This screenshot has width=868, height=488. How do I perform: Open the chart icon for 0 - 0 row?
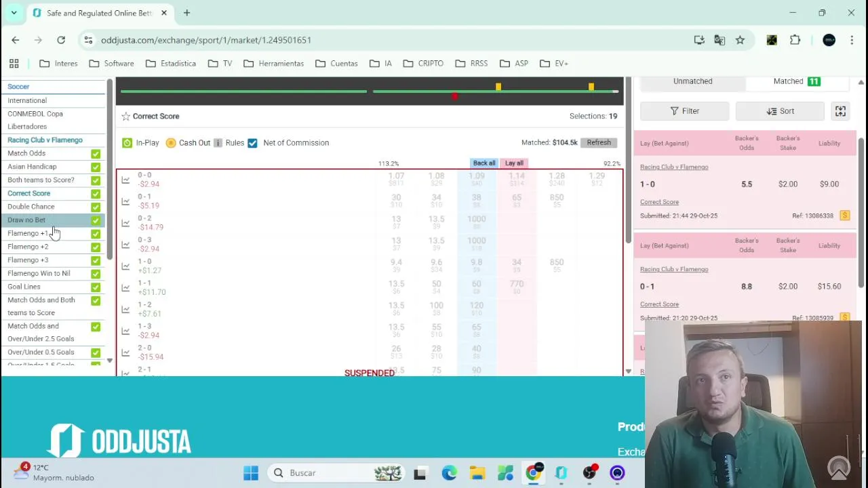click(125, 180)
